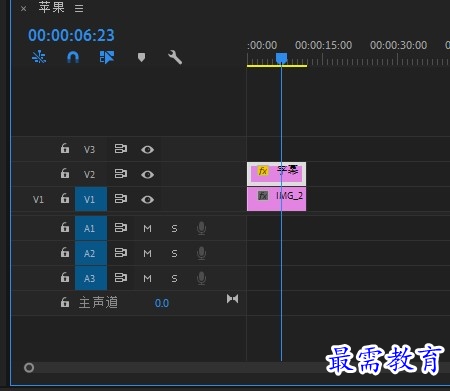
Task: Close the 苹果 sequence tab
Action: click(x=23, y=9)
